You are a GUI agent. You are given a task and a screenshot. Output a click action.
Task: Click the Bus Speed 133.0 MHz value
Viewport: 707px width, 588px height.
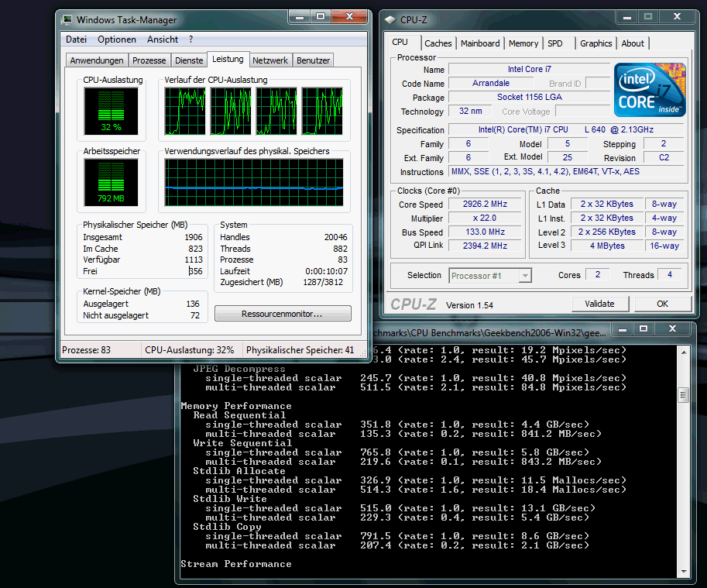[x=485, y=232]
